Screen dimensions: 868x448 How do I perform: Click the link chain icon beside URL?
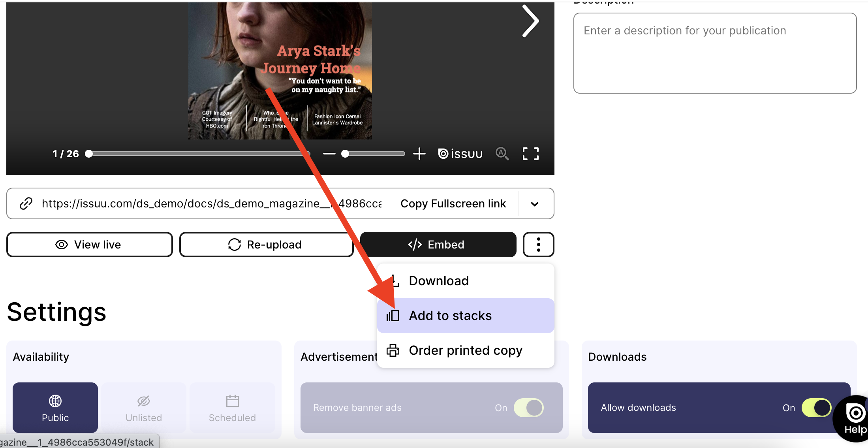point(26,203)
